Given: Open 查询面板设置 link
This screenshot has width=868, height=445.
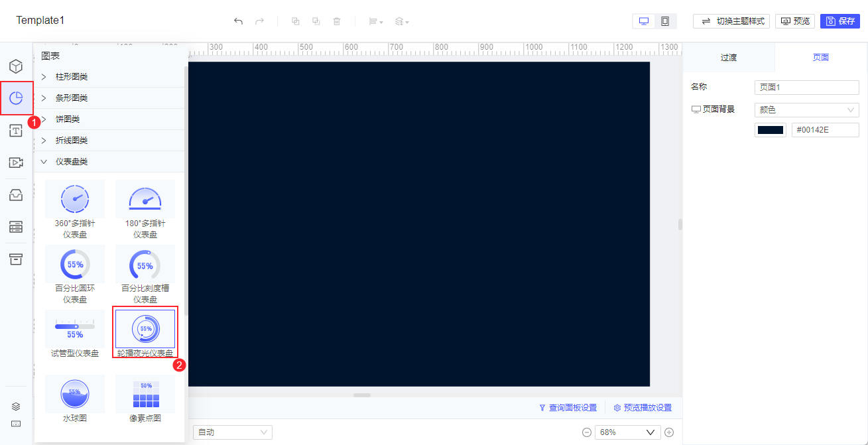Looking at the screenshot, I should (x=568, y=408).
